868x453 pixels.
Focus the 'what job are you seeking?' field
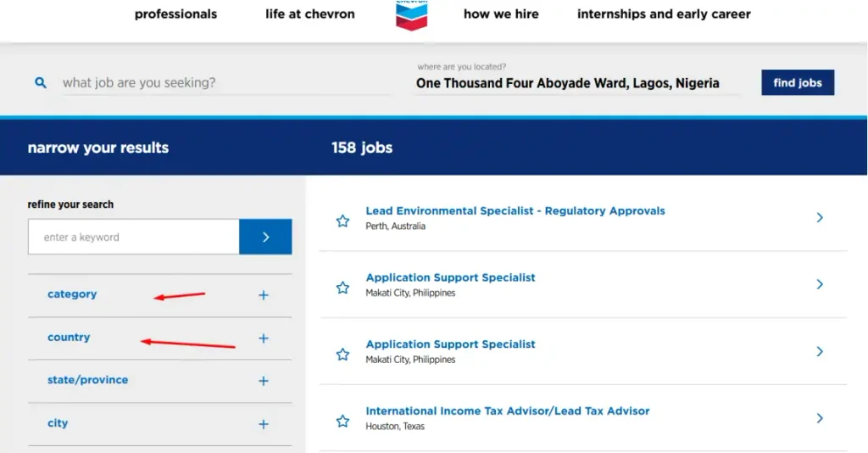[x=227, y=83]
